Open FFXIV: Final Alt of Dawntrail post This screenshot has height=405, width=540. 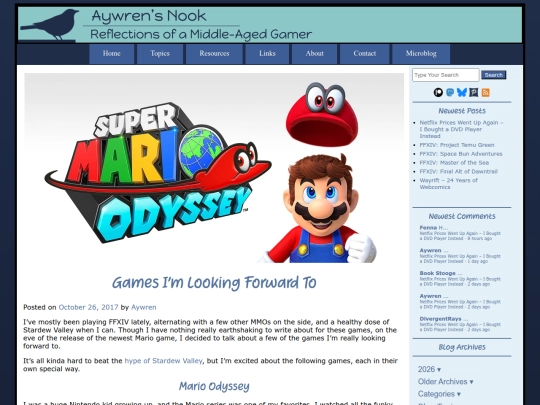458,172
